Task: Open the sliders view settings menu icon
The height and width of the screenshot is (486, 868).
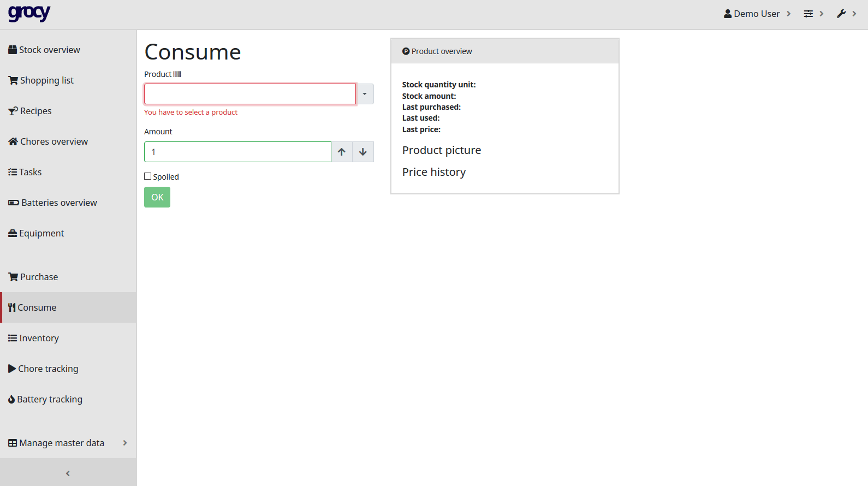Action: coord(808,14)
